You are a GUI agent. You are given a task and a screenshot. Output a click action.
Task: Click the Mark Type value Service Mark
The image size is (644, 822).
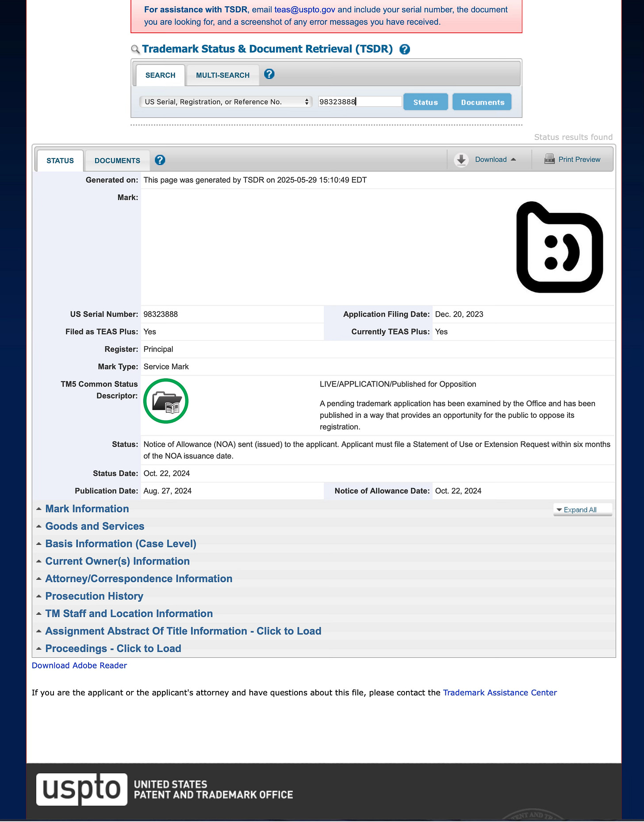tap(166, 367)
